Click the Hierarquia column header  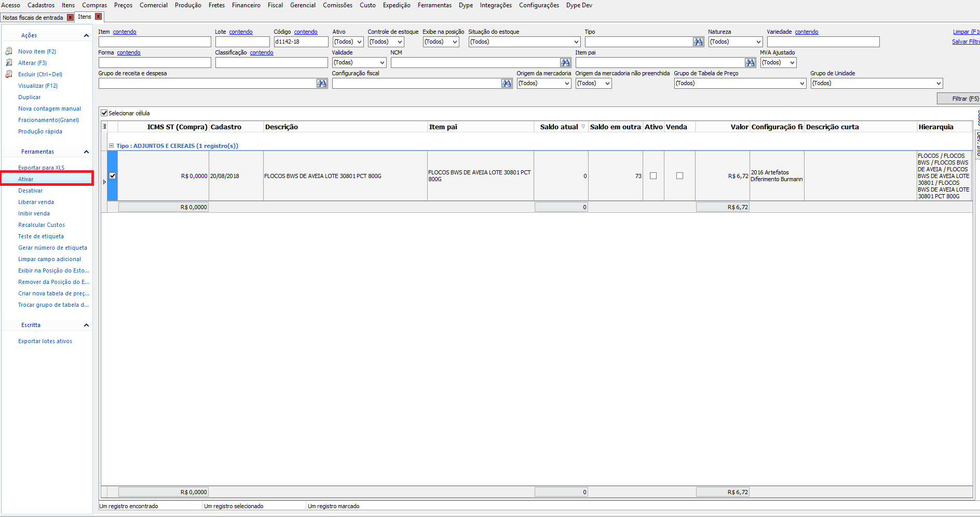[944, 127]
